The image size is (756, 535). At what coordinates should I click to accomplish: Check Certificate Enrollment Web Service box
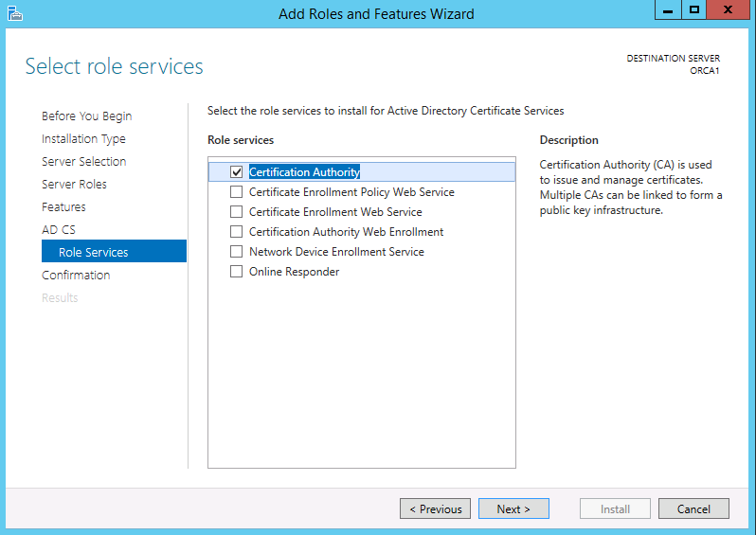pyautogui.click(x=237, y=212)
